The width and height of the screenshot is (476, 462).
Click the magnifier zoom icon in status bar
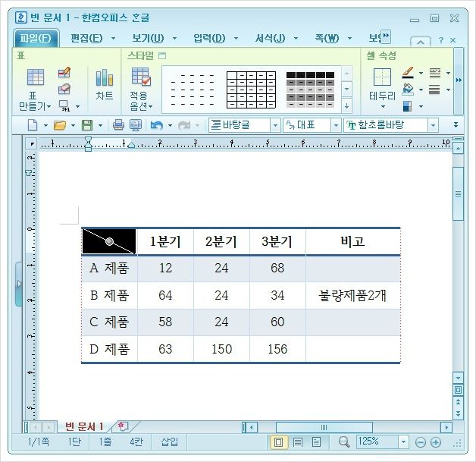pyautogui.click(x=344, y=442)
